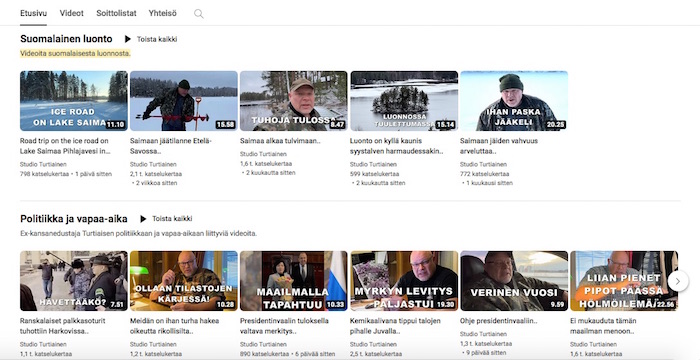
Task: Open the Maailmalla tapahtuu thumbnail
Action: 294,281
